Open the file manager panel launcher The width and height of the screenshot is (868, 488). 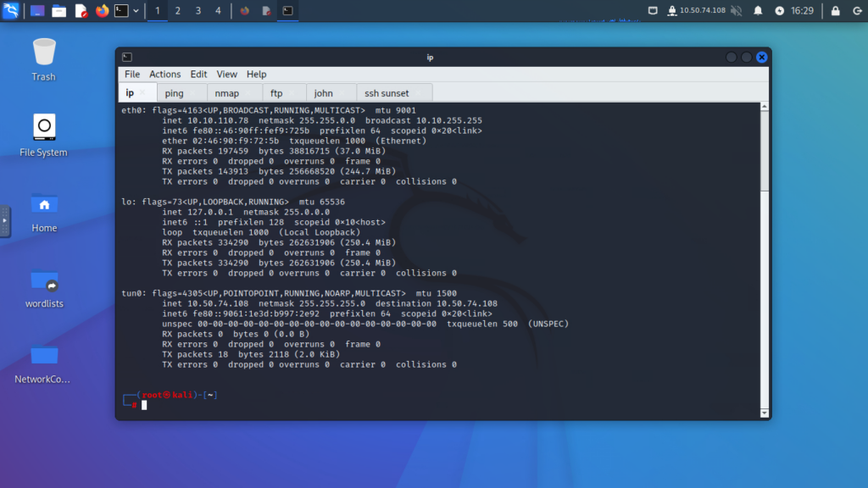pyautogui.click(x=58, y=11)
